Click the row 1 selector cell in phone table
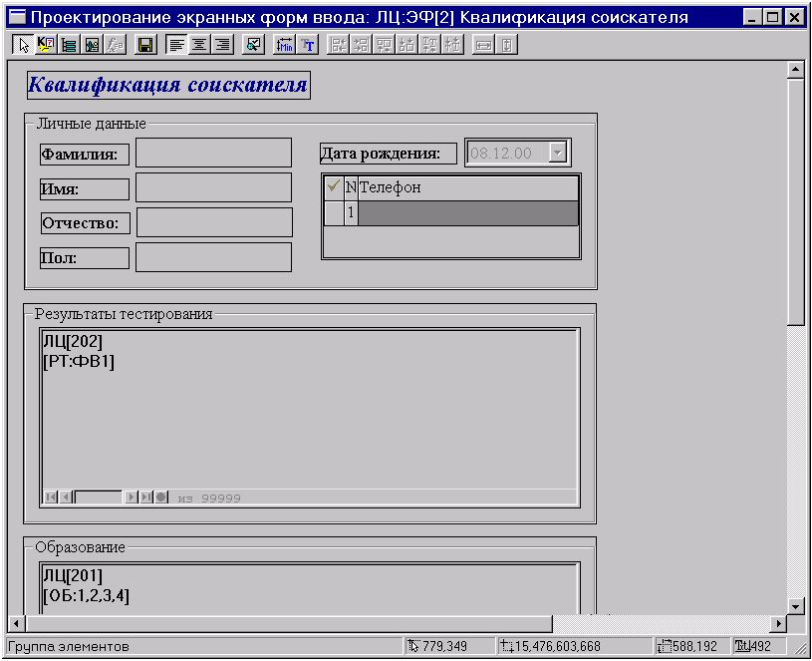Viewport: 812px width, 661px height. (x=334, y=212)
